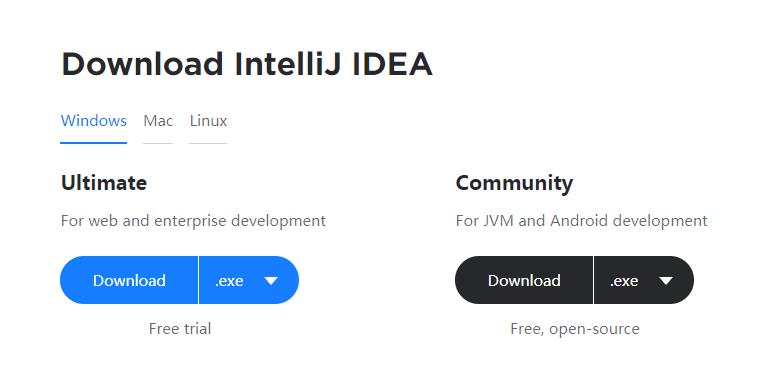Download the Community edition

pos(524,280)
